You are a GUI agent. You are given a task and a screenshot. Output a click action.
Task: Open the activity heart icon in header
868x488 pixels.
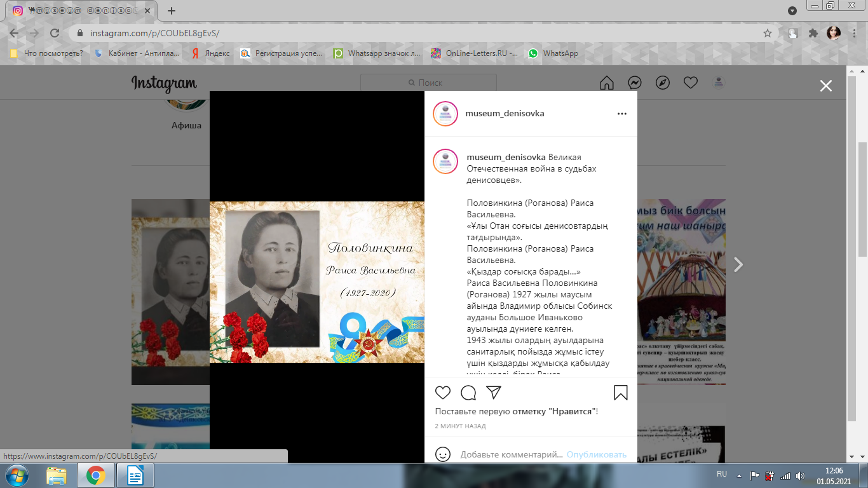(x=691, y=83)
